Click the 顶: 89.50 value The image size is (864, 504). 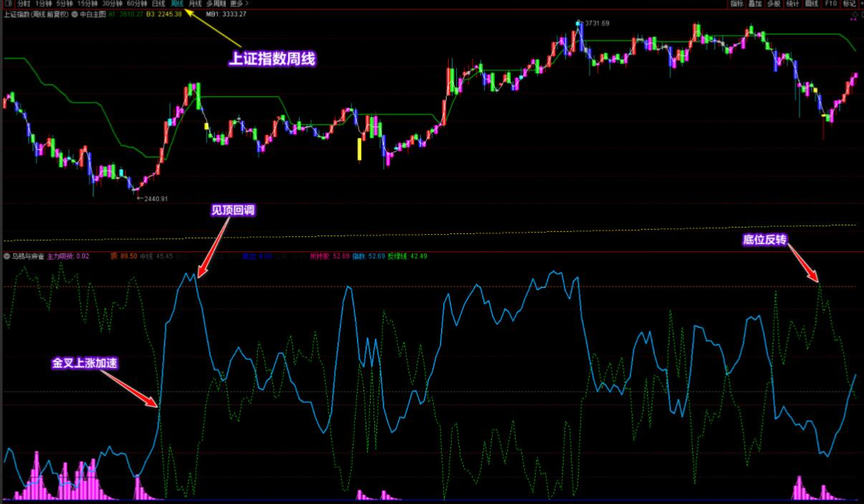[x=124, y=256]
